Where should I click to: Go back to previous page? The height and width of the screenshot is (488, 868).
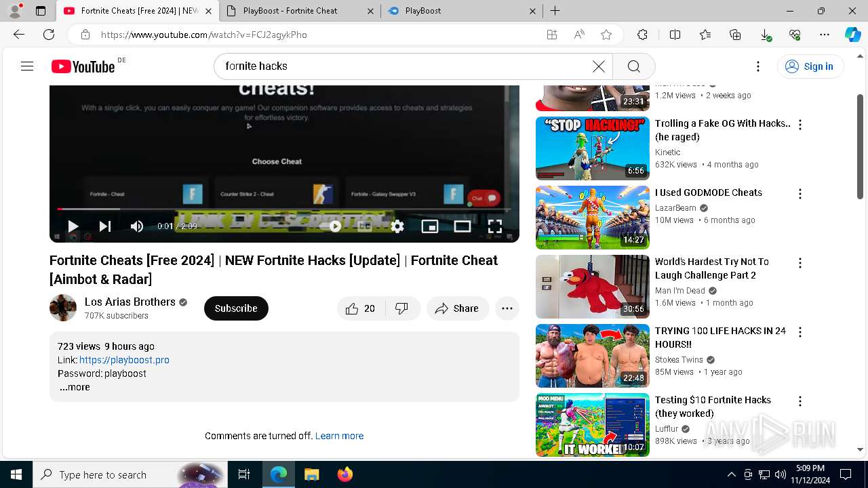pos(19,35)
